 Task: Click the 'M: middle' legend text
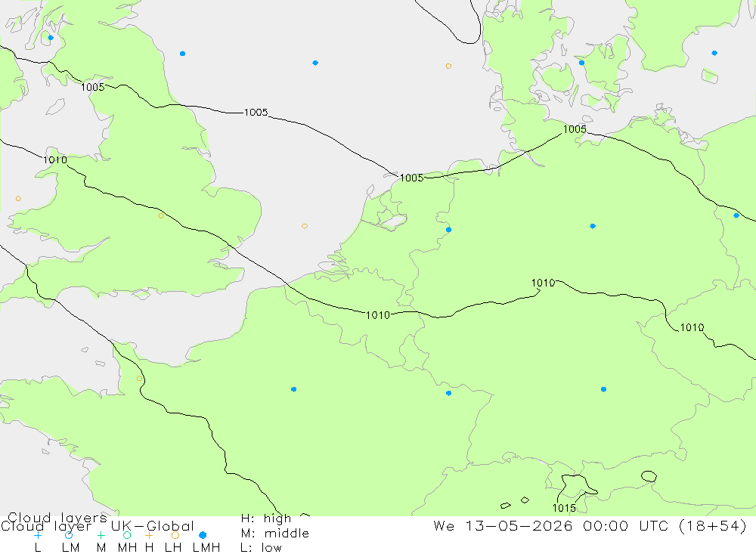(x=275, y=534)
